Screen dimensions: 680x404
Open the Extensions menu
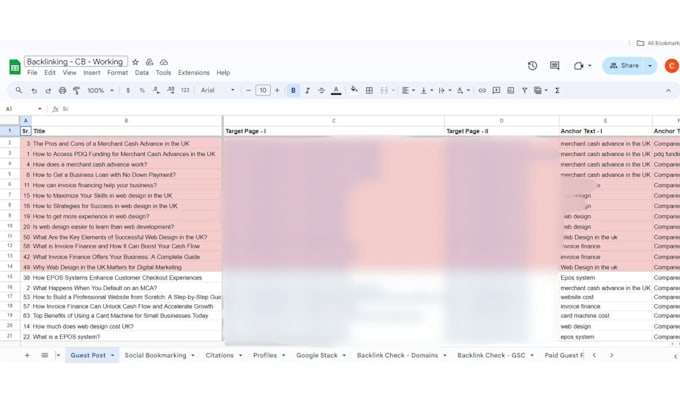(194, 73)
